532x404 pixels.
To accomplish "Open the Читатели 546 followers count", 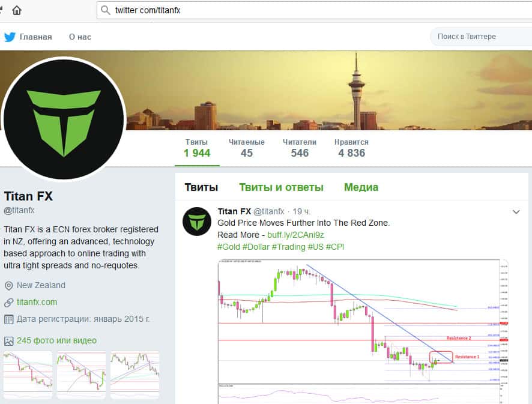I will 300,148.
